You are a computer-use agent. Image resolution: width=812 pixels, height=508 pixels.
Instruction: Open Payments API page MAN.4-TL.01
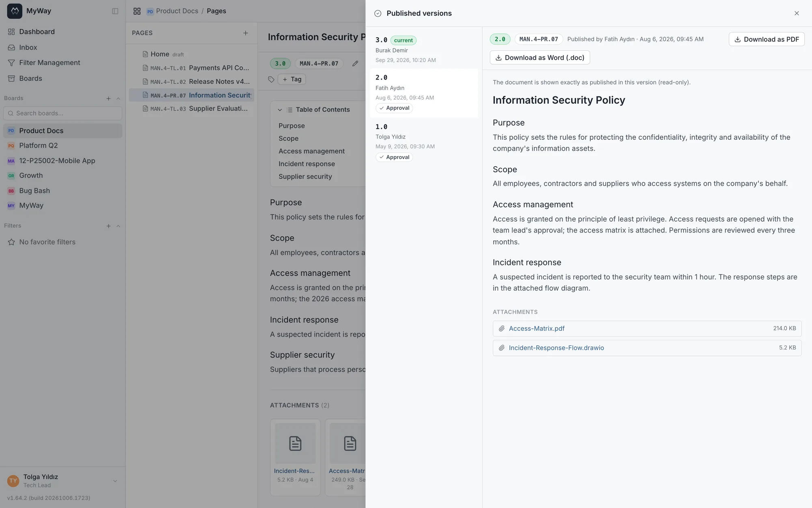click(x=192, y=68)
